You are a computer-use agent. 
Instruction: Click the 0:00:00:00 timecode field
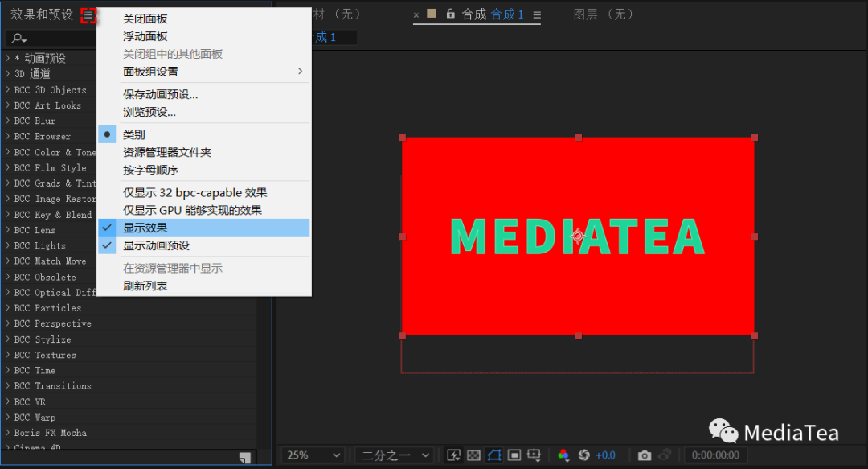pyautogui.click(x=715, y=455)
